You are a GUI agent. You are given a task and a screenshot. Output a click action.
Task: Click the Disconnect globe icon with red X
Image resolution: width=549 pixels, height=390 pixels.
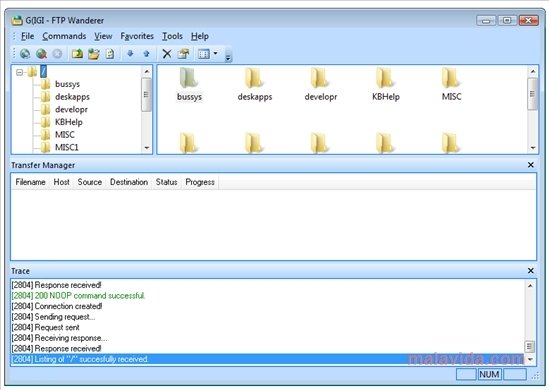[x=41, y=54]
